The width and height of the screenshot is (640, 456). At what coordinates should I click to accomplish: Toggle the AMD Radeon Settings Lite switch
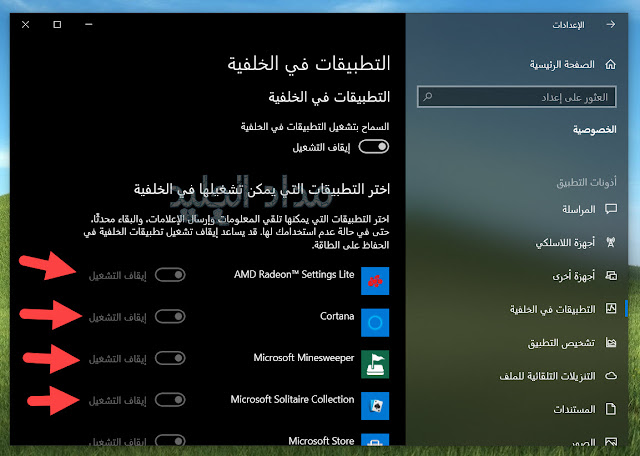click(x=170, y=275)
